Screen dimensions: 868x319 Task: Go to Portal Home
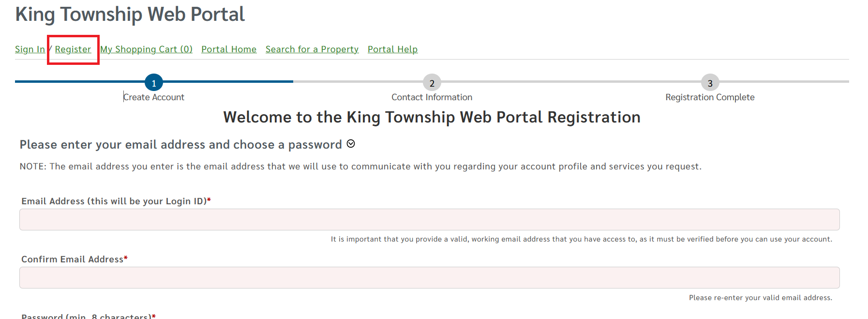click(x=229, y=49)
